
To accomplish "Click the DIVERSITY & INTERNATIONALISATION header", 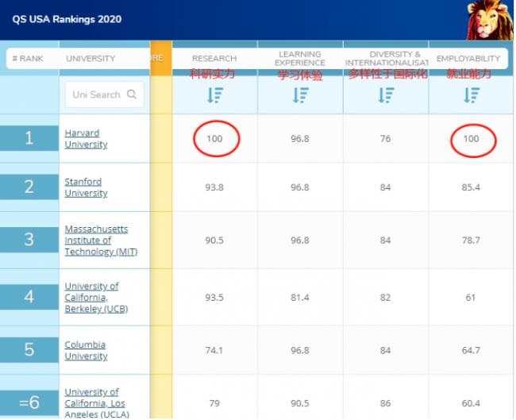I will [x=387, y=58].
